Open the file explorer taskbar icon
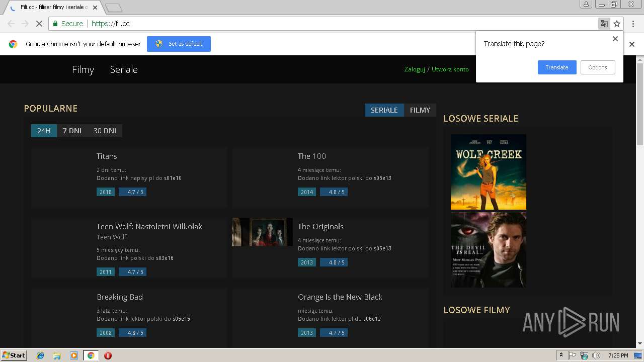 click(x=57, y=355)
